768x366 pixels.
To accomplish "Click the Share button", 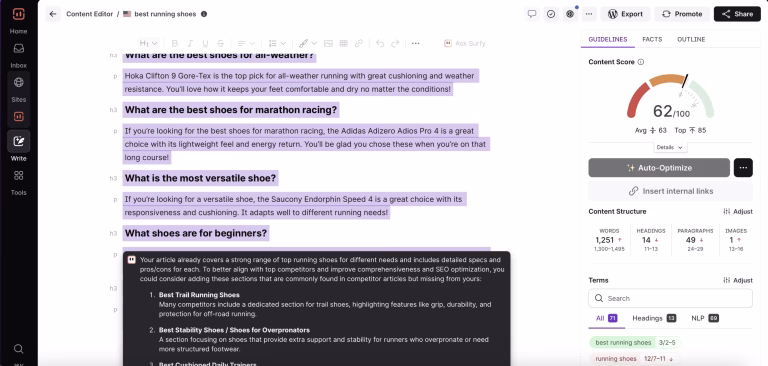I will (737, 14).
